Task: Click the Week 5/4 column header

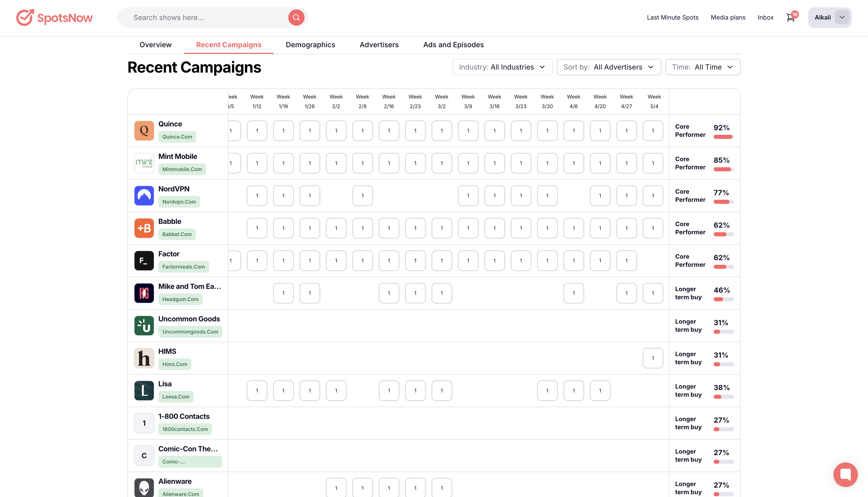Action: tap(654, 101)
